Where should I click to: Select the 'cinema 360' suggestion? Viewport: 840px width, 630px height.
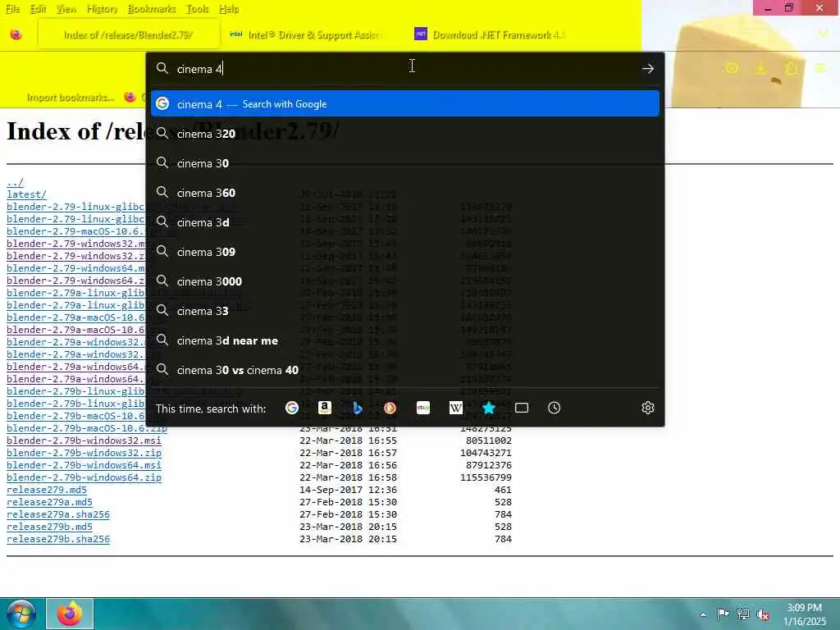405,193
